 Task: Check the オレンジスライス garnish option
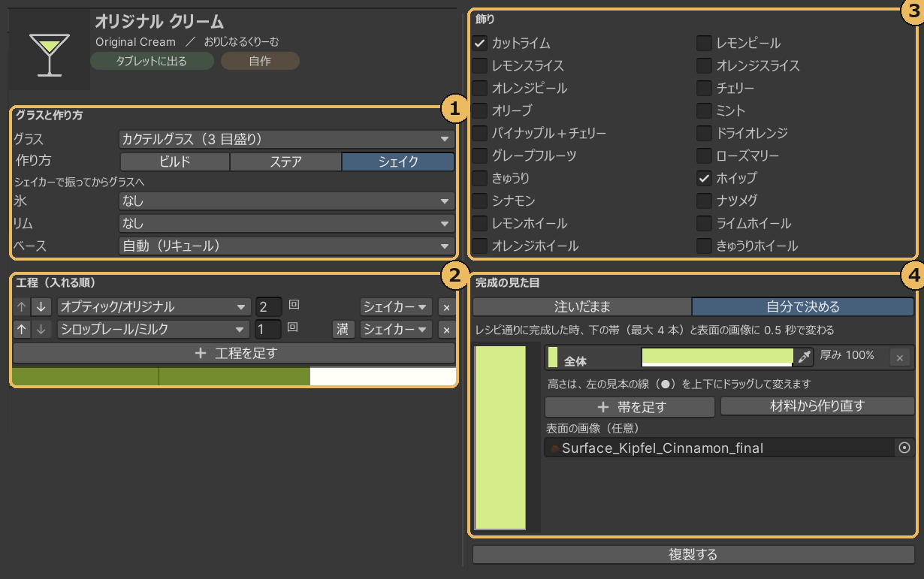pos(704,65)
